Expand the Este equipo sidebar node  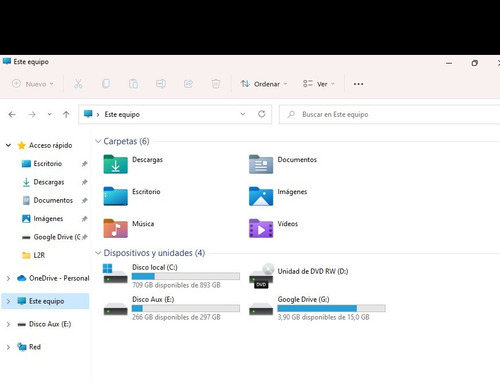pyautogui.click(x=8, y=301)
